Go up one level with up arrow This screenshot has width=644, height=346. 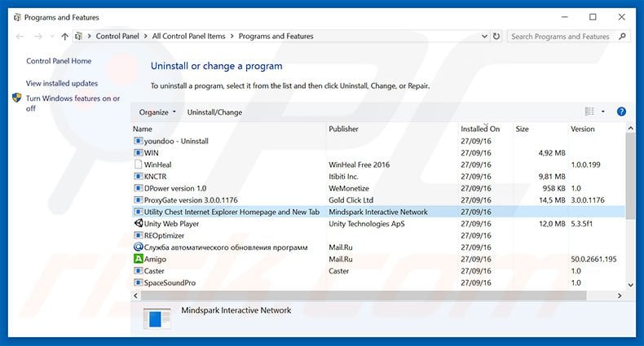click(65, 37)
